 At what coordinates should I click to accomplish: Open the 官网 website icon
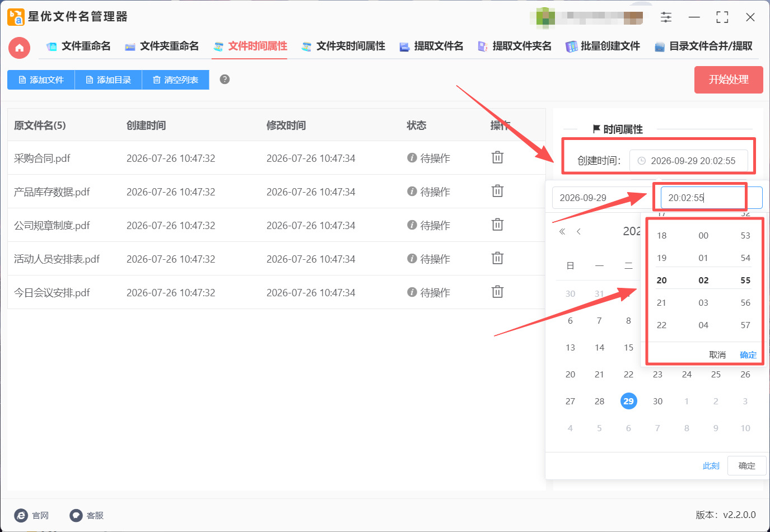(21, 515)
